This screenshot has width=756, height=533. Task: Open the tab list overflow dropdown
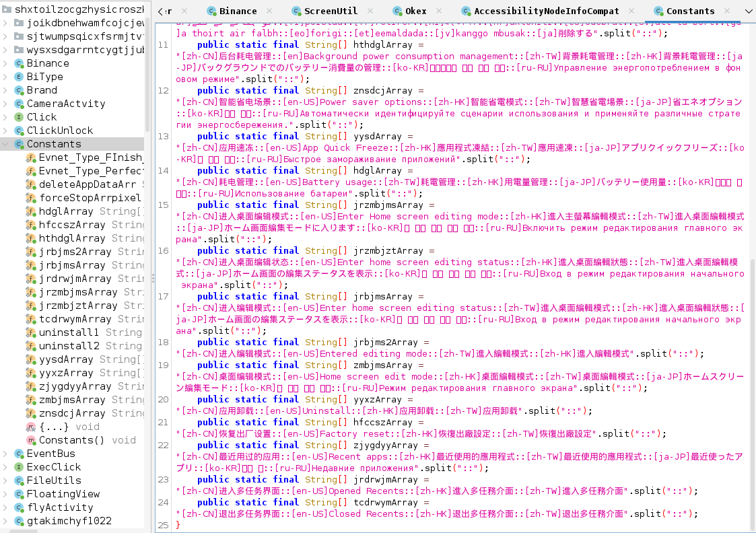pyautogui.click(x=749, y=11)
